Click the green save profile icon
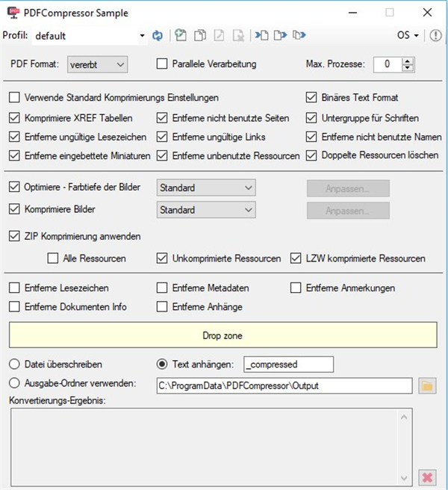Image resolution: width=448 pixels, height=490 pixels. [180, 35]
